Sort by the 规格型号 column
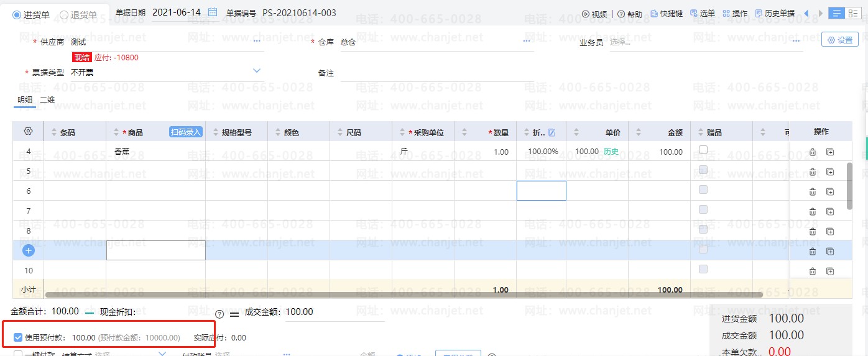This screenshot has height=356, width=868. (x=215, y=132)
